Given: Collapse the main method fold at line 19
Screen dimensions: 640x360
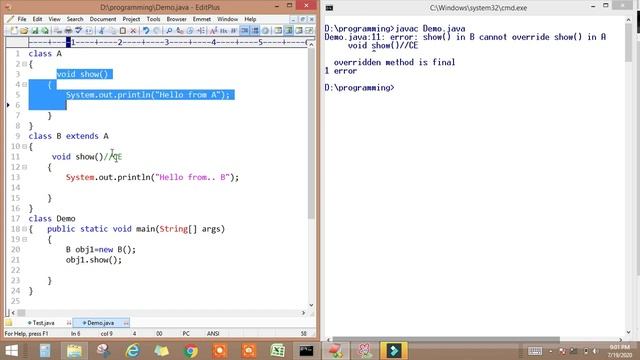Looking at the screenshot, I should pos(24,239).
